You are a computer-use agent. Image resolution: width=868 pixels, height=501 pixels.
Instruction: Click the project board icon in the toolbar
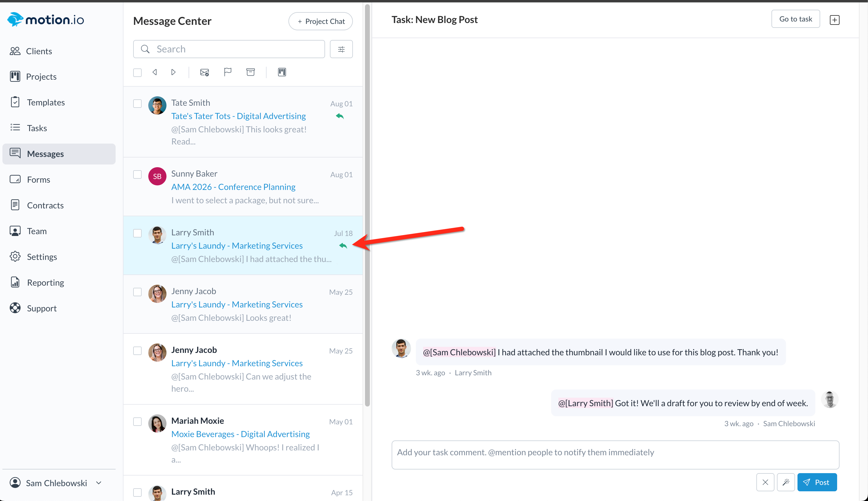click(282, 72)
